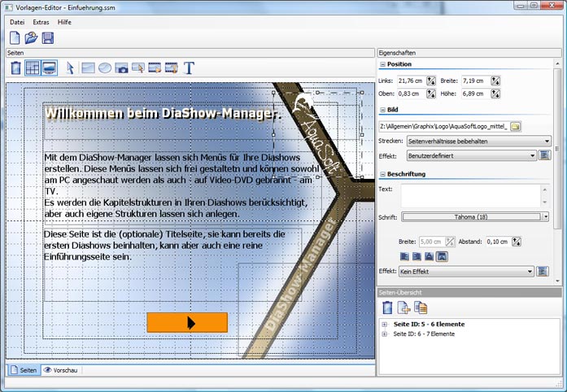
Task: Open a template with the folder icon
Action: pos(32,38)
